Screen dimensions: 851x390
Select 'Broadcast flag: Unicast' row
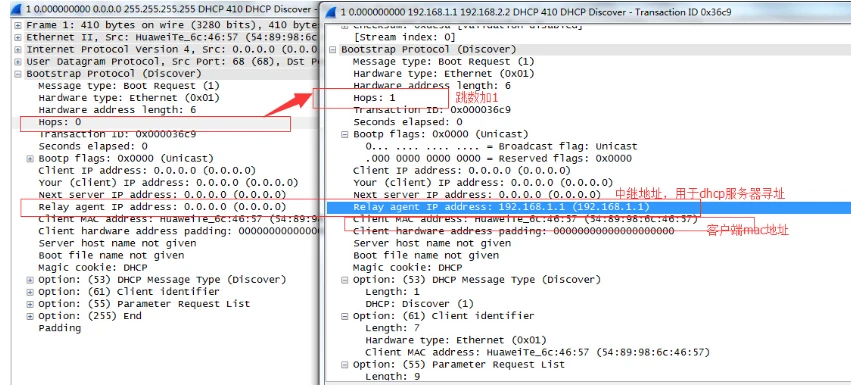501,146
